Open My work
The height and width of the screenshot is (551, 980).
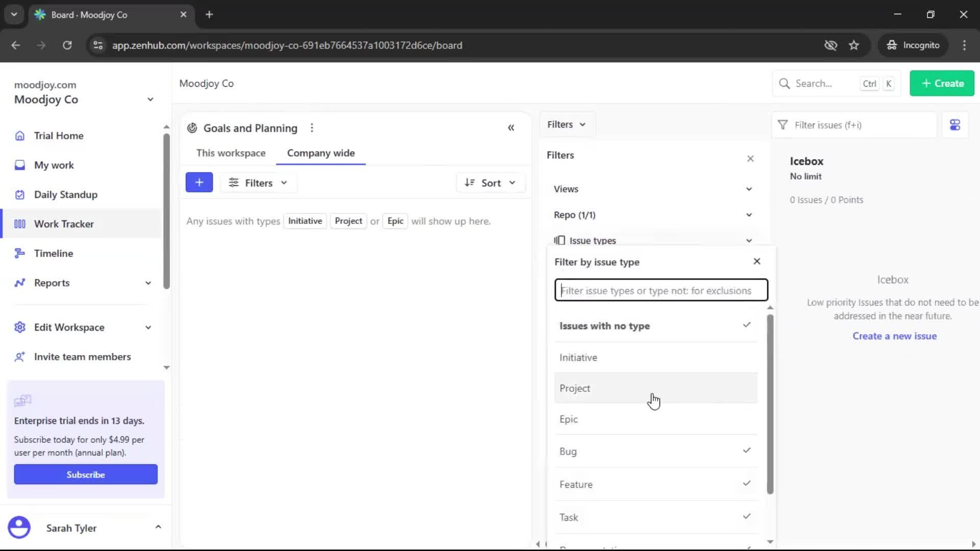pos(53,165)
